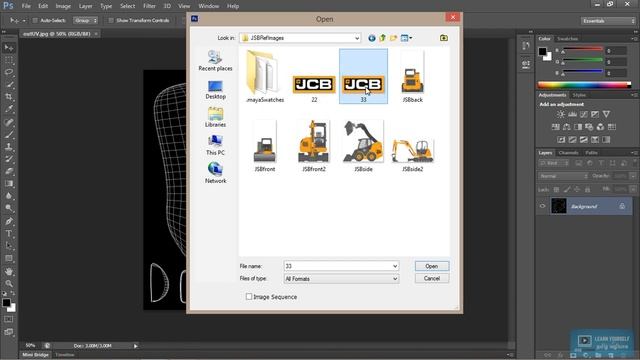Toggle filter for type layers
The height and width of the screenshot is (360, 640).
pos(601,163)
